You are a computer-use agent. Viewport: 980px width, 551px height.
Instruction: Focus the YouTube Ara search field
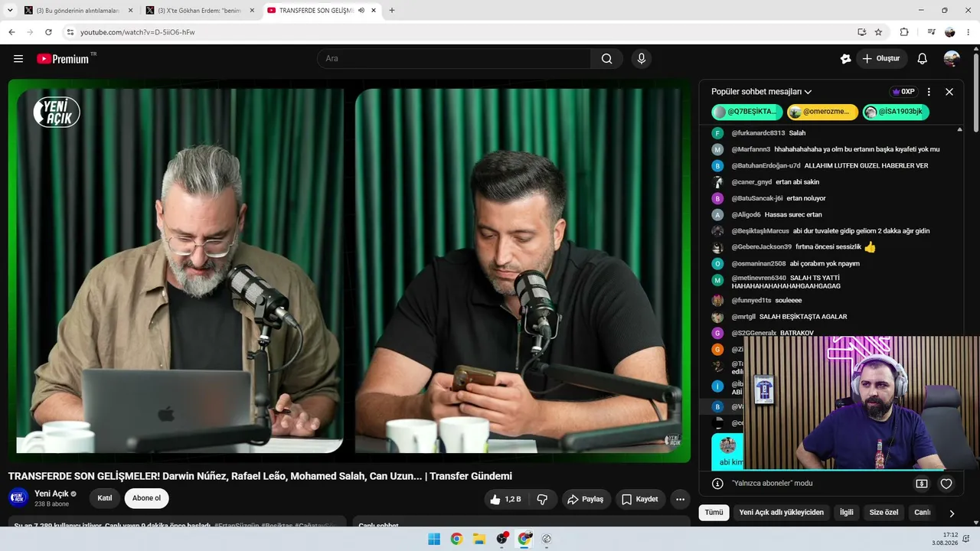coord(454,59)
